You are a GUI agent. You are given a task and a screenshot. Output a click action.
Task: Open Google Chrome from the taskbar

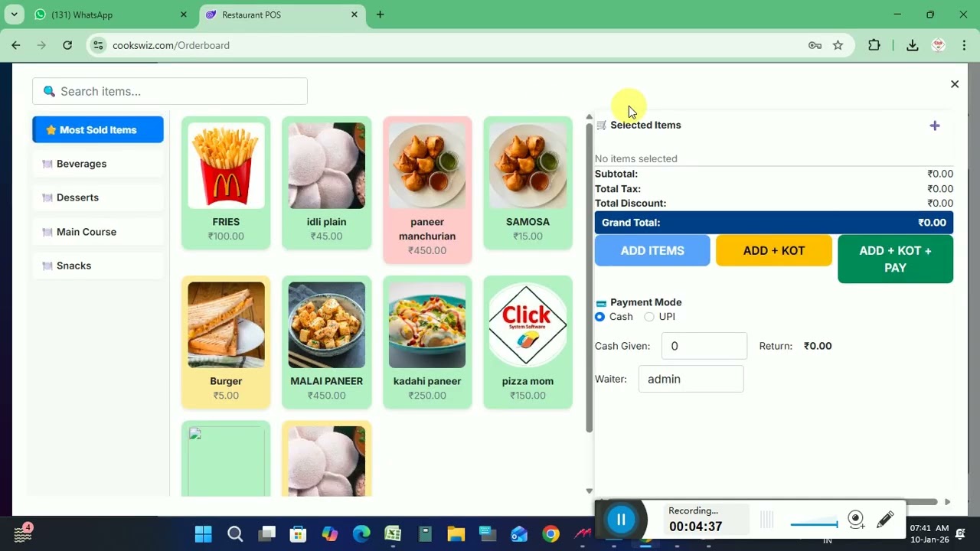pyautogui.click(x=551, y=534)
